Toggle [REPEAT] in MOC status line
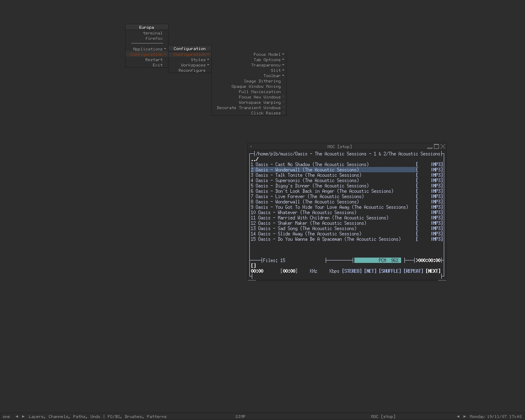 (413, 271)
